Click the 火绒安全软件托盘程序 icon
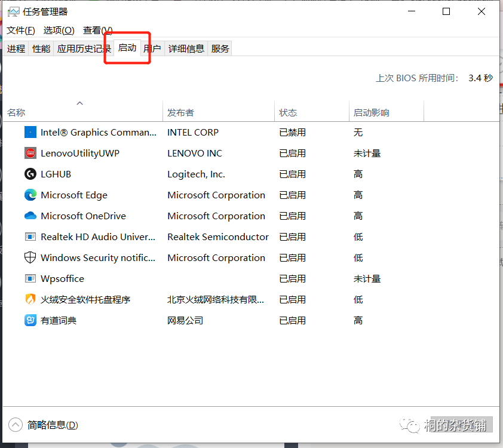503x448 pixels. coord(30,300)
